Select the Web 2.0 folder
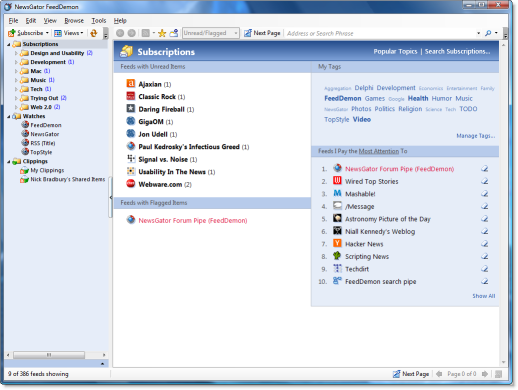The height and width of the screenshot is (390, 518). pos(41,107)
